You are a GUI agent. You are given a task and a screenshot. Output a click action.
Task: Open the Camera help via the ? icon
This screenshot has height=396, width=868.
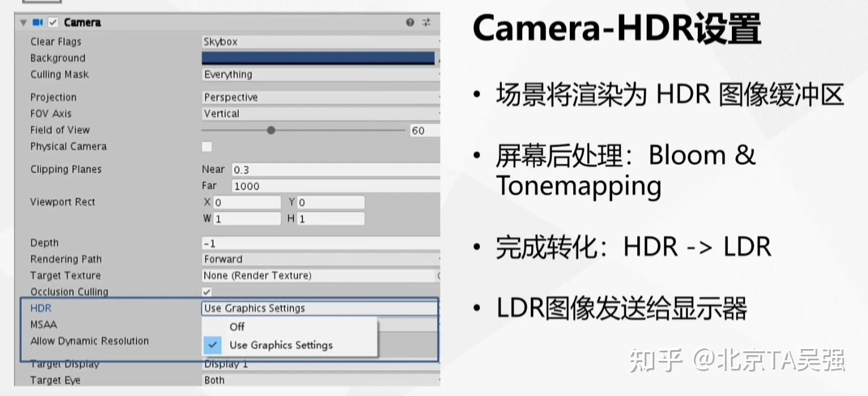pos(409,22)
